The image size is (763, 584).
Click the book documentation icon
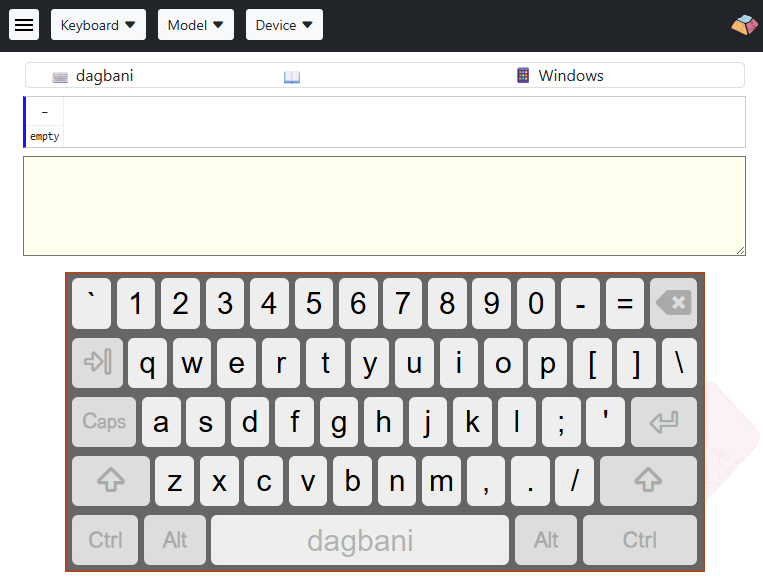coord(292,77)
